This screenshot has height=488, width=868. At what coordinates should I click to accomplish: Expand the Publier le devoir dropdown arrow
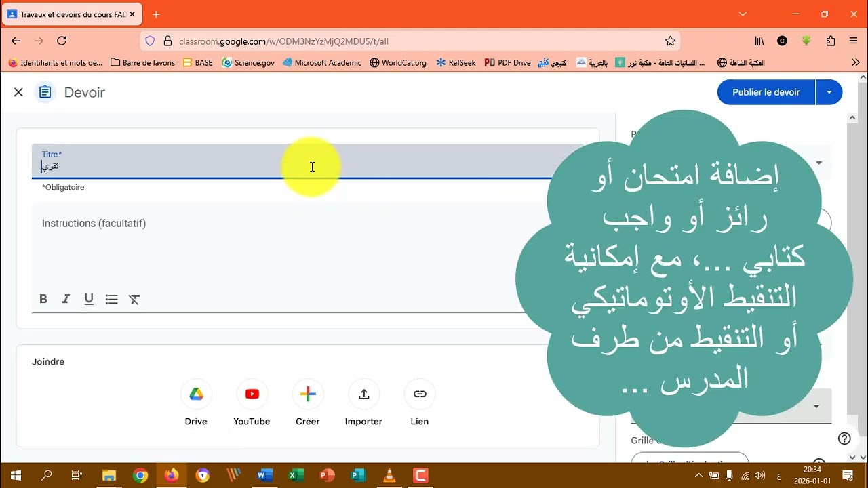pos(829,92)
